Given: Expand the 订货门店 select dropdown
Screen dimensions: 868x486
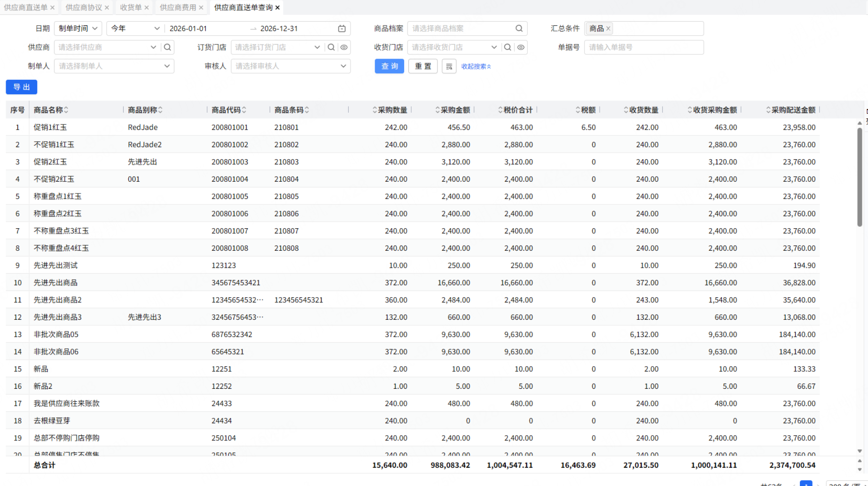Looking at the screenshot, I should click(317, 47).
